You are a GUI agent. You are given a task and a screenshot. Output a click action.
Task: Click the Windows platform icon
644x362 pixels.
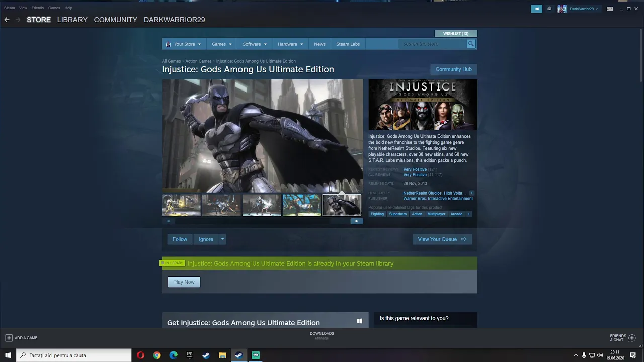[360, 321]
